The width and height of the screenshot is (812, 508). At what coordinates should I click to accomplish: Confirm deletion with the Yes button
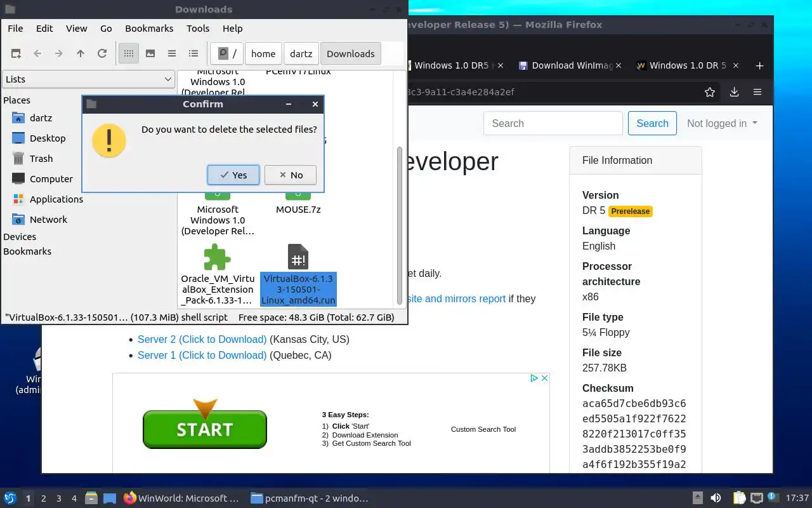tap(233, 175)
